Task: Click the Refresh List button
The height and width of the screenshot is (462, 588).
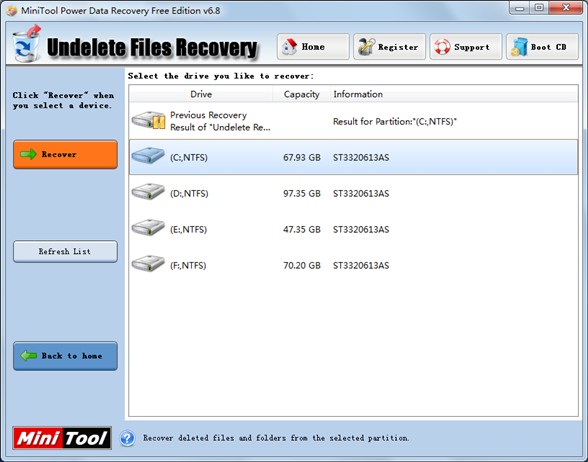Action: (65, 251)
